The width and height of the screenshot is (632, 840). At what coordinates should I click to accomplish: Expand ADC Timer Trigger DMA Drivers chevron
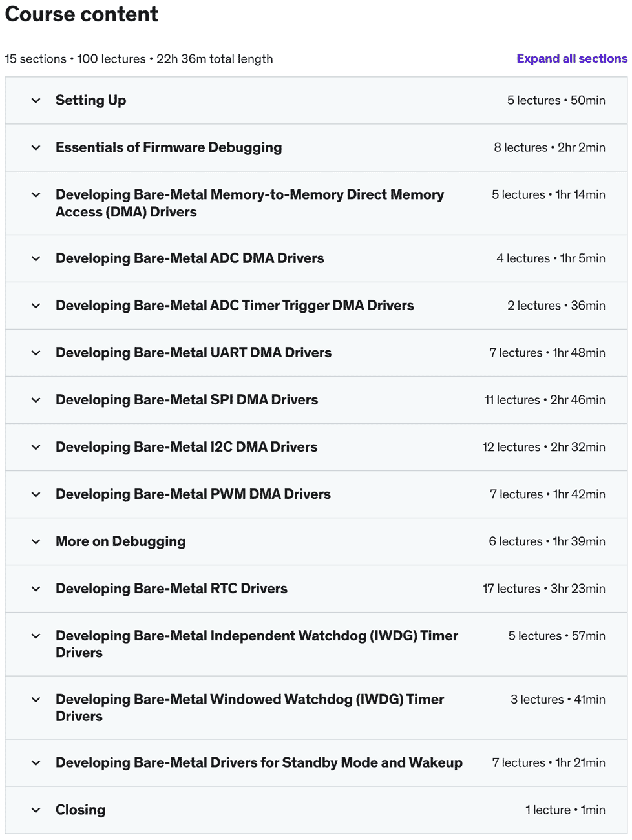coord(36,306)
